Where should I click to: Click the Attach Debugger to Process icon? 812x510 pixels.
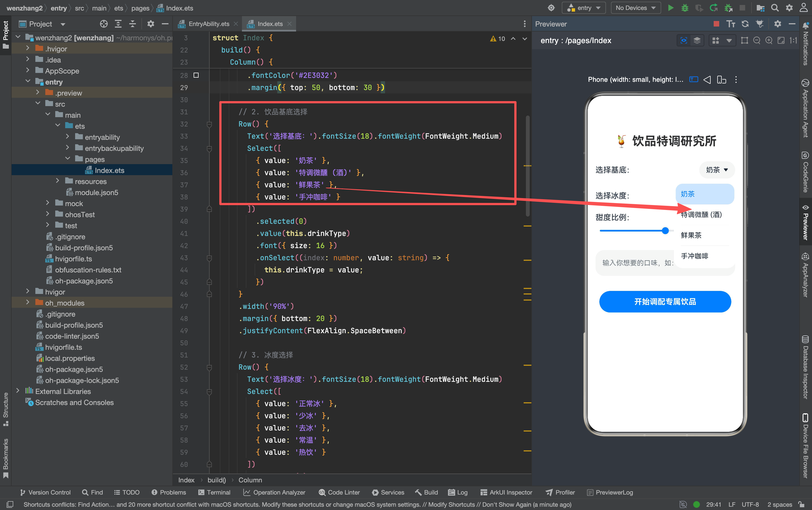point(728,8)
